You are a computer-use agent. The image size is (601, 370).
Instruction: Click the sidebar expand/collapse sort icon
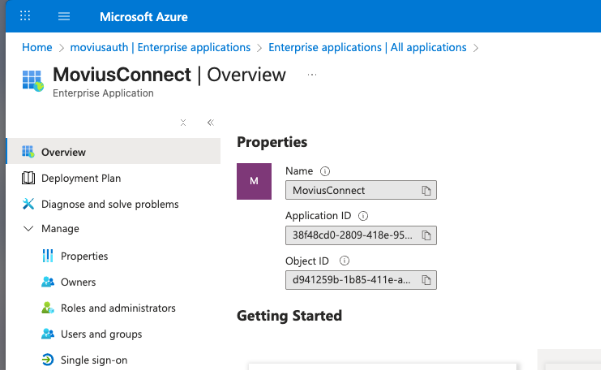point(183,122)
